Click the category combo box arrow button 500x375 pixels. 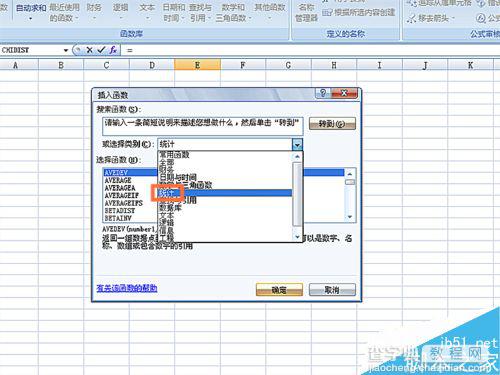click(x=297, y=144)
